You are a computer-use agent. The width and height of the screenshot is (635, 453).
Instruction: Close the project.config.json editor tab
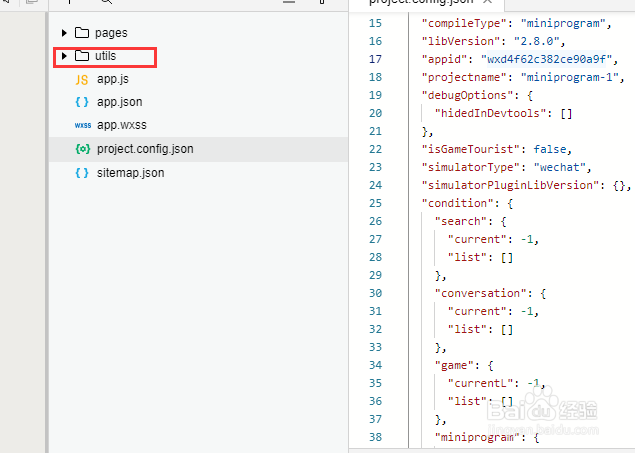click(x=487, y=4)
